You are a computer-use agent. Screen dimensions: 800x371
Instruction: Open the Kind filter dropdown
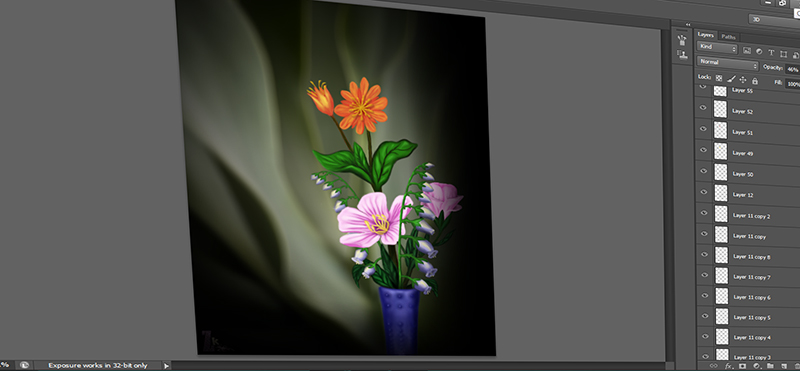(x=717, y=48)
